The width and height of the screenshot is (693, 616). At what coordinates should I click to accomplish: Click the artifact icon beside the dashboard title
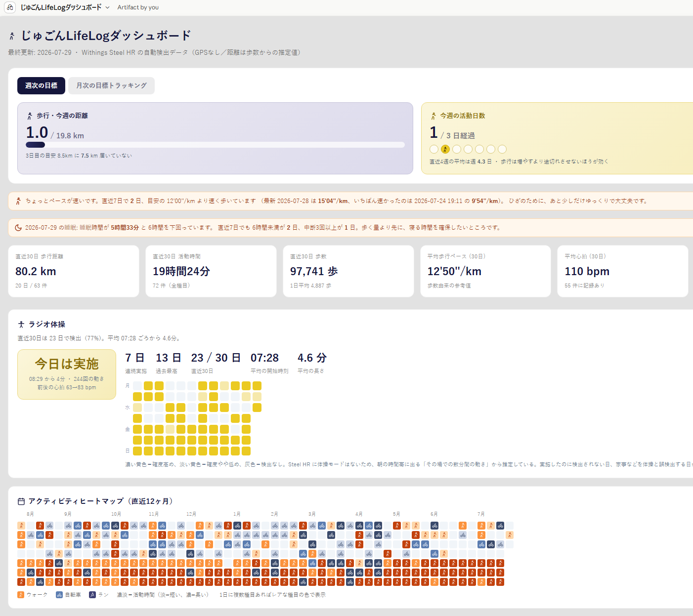[10, 7]
